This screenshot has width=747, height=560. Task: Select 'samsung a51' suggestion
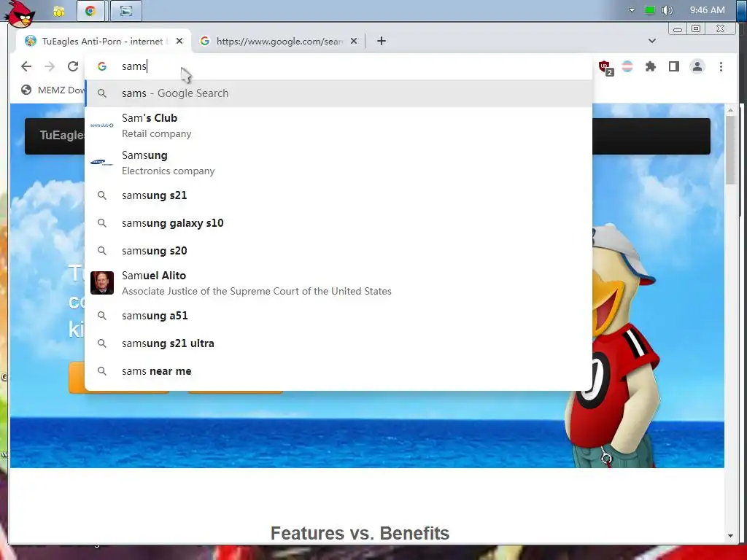[338, 316]
